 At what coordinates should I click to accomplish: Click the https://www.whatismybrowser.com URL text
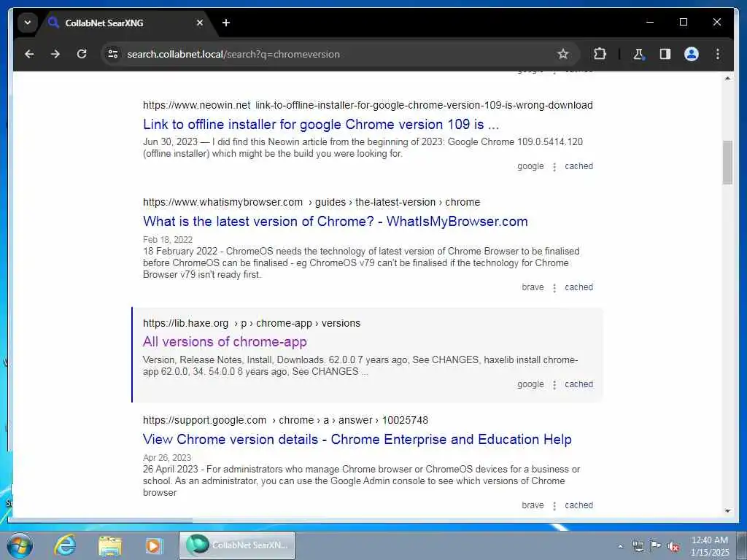coord(222,202)
